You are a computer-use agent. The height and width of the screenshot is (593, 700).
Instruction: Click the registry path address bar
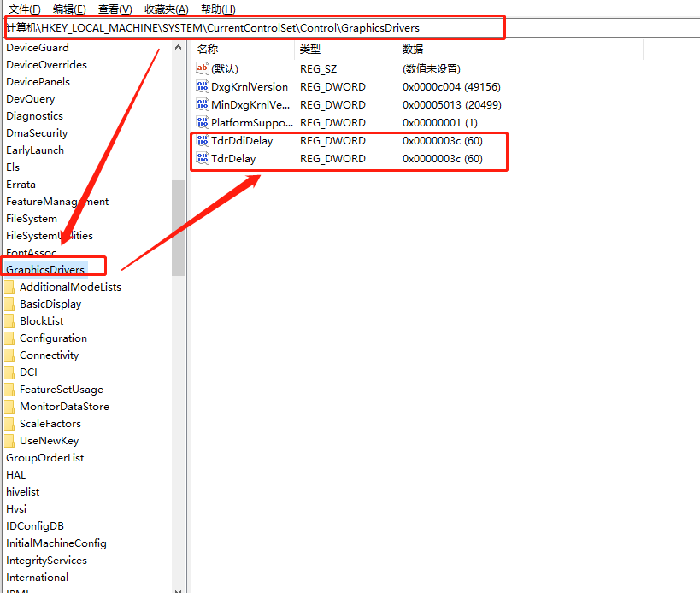click(x=352, y=28)
